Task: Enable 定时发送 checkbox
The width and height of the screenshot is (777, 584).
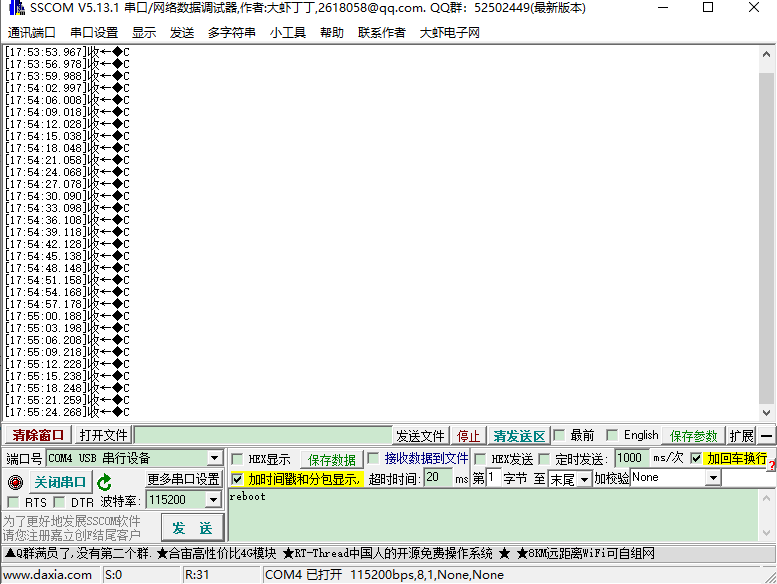Action: (x=544, y=459)
